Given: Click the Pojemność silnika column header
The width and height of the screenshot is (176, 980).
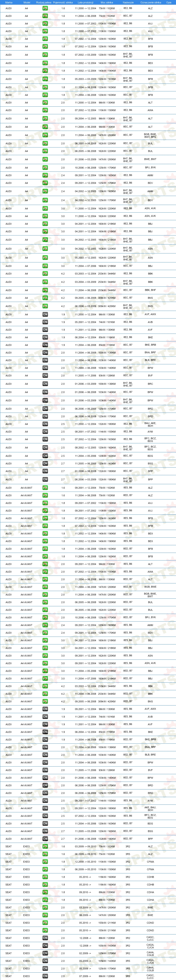Looking at the screenshot, I should (63, 2).
